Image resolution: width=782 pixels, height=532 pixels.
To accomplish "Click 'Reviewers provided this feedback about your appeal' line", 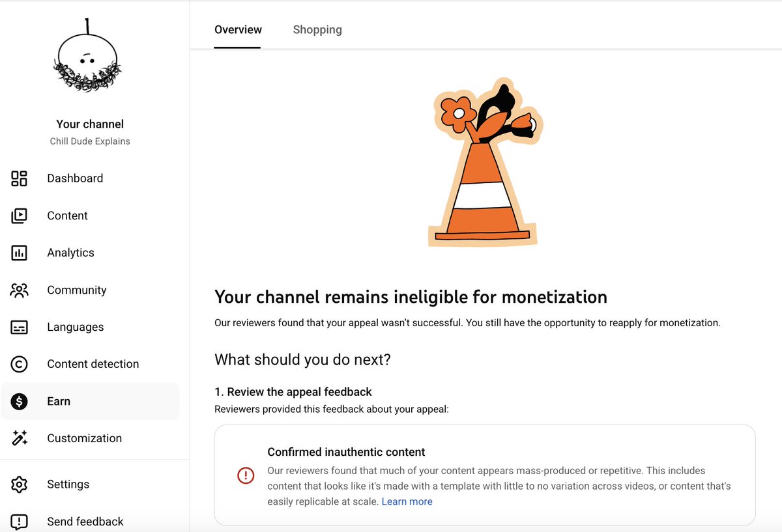I will point(332,410).
